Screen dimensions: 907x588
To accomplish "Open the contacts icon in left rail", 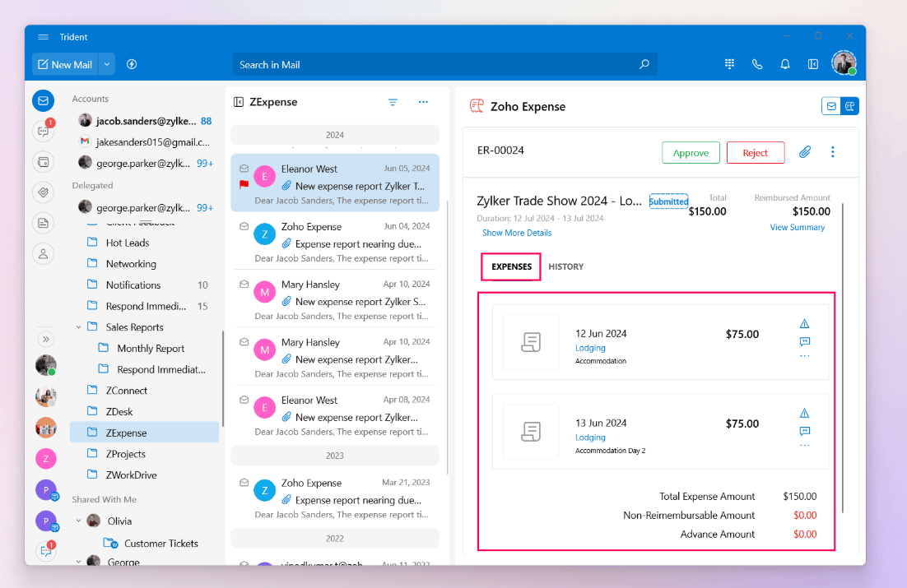I will coord(44,253).
